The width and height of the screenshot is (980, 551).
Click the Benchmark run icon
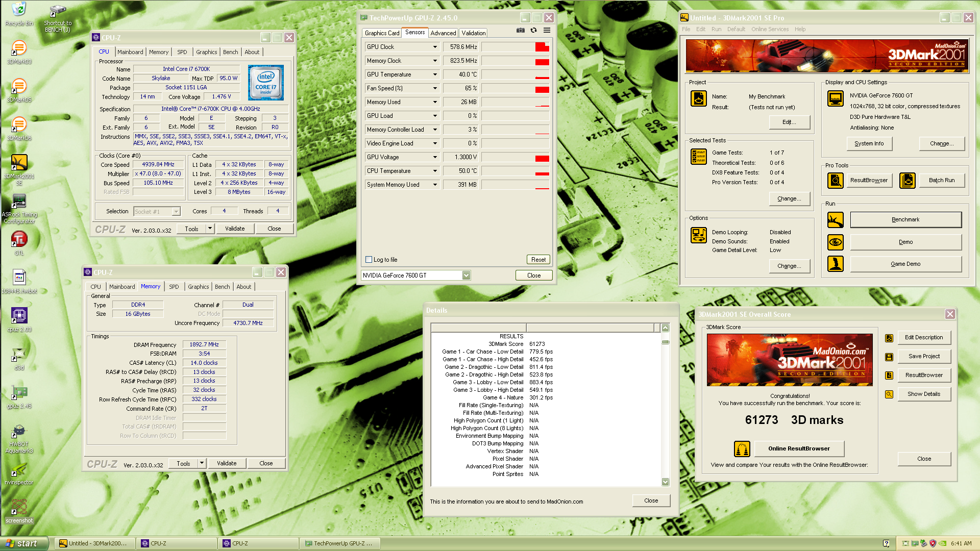pyautogui.click(x=836, y=220)
